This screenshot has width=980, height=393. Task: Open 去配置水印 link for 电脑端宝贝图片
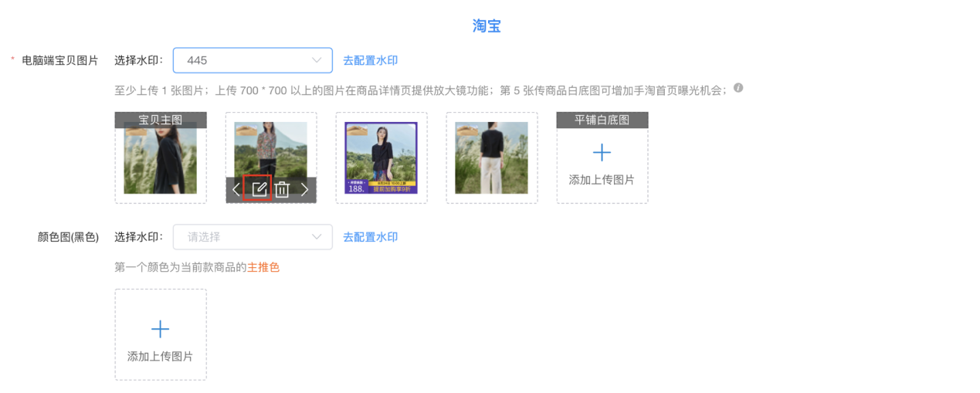(x=371, y=60)
